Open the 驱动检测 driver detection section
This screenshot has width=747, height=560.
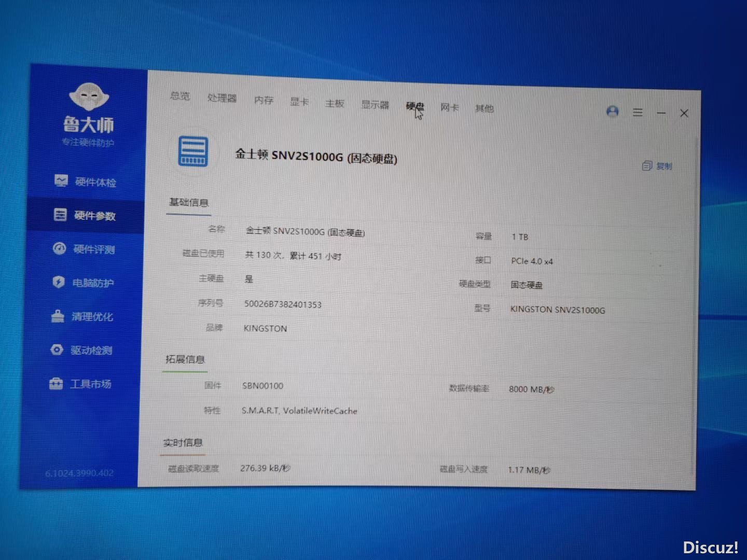[x=81, y=350]
